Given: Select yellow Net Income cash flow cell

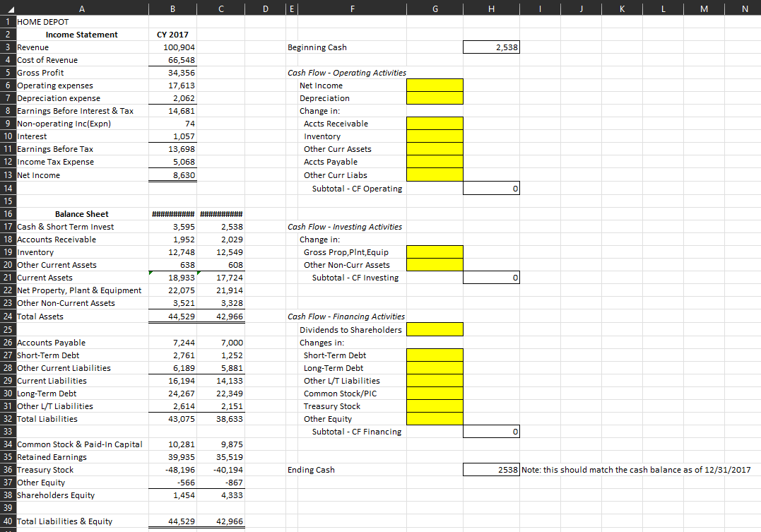Looking at the screenshot, I should pyautogui.click(x=435, y=85).
